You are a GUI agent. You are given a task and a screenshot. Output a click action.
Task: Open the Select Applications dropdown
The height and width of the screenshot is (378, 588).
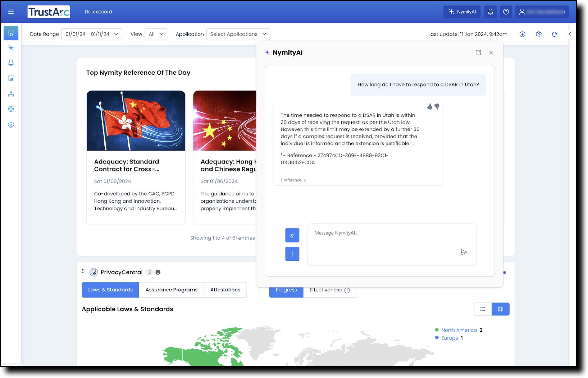click(238, 34)
